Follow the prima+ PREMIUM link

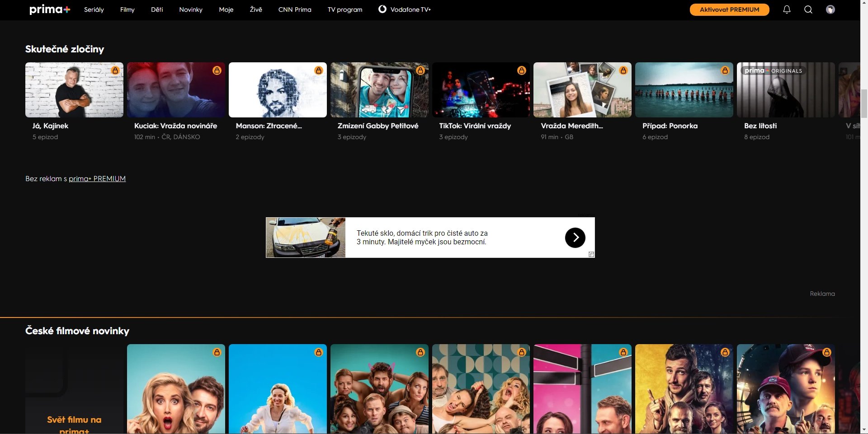point(97,179)
